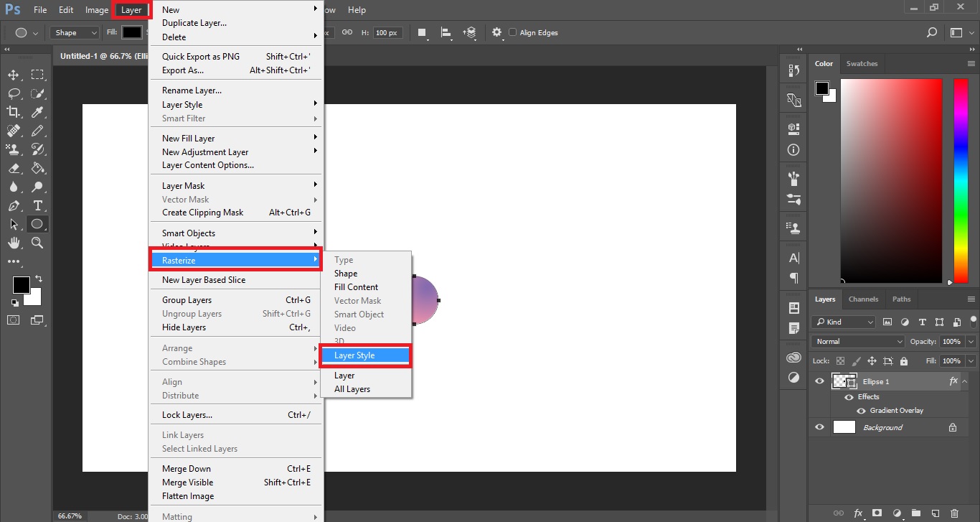Toggle visibility of layer Effects
This screenshot has width=980, height=522.
click(849, 397)
